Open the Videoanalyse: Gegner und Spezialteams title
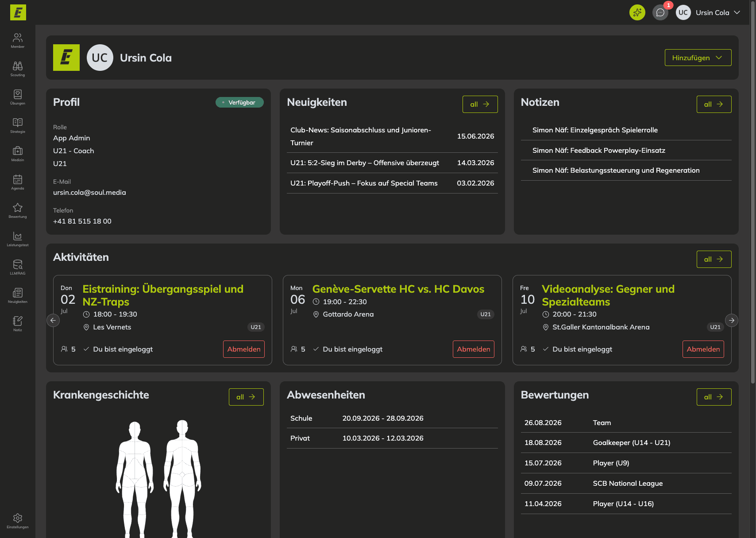Image resolution: width=756 pixels, height=538 pixels. click(x=608, y=295)
